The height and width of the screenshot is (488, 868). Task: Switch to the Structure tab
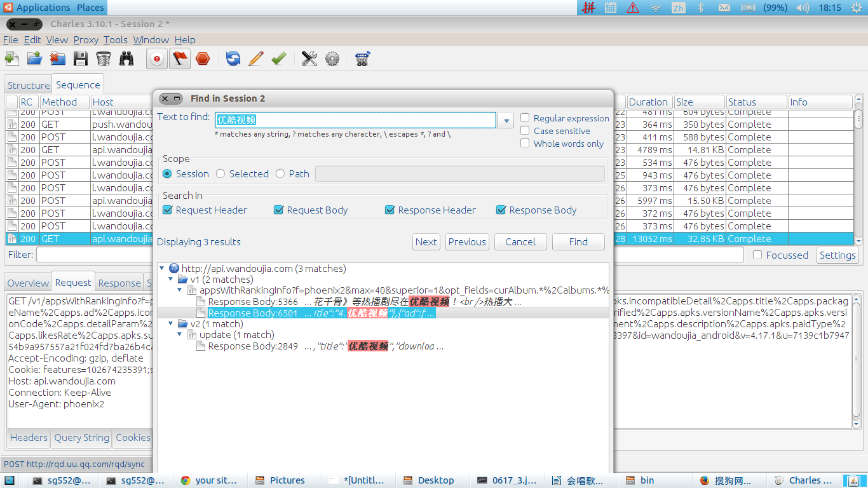27,84
